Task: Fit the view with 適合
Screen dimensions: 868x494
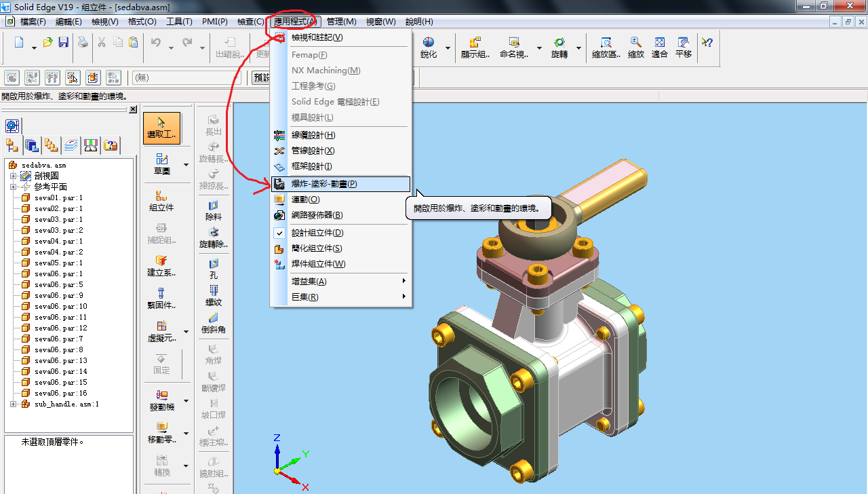Action: coord(660,48)
